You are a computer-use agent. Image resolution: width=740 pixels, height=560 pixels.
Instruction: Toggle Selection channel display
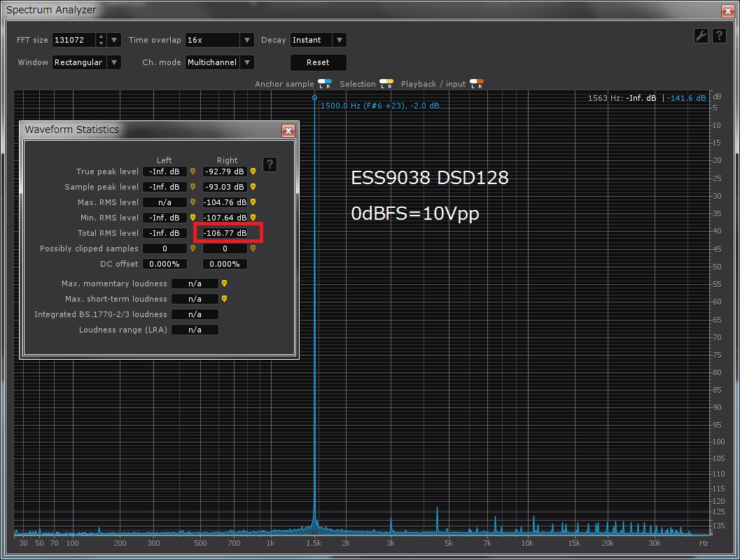(x=386, y=84)
